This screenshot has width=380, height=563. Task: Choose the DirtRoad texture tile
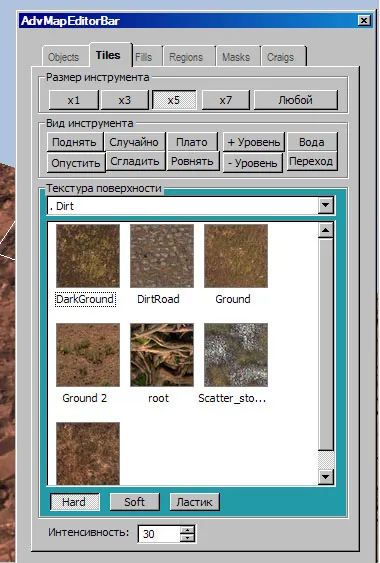click(x=162, y=256)
